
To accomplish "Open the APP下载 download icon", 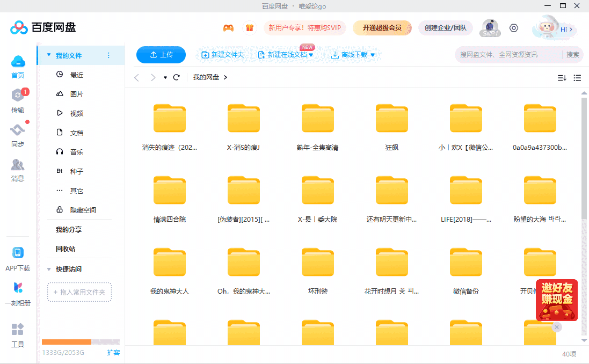I will point(18,252).
